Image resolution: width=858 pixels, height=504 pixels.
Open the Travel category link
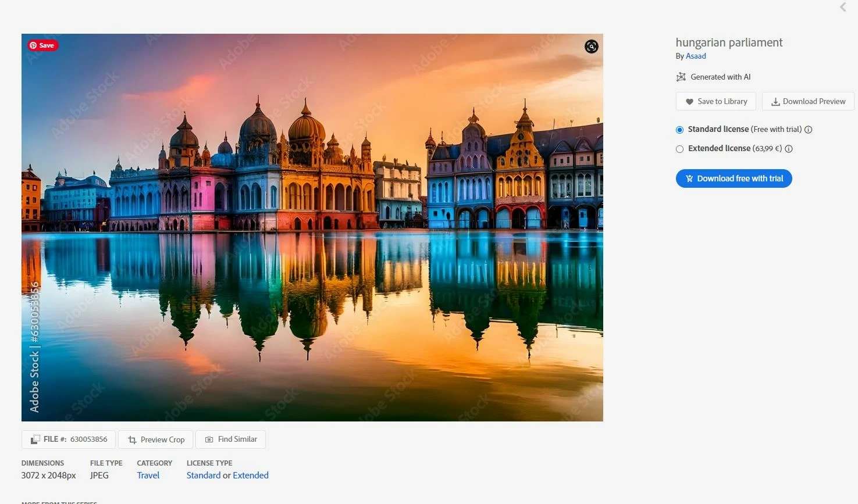click(148, 476)
